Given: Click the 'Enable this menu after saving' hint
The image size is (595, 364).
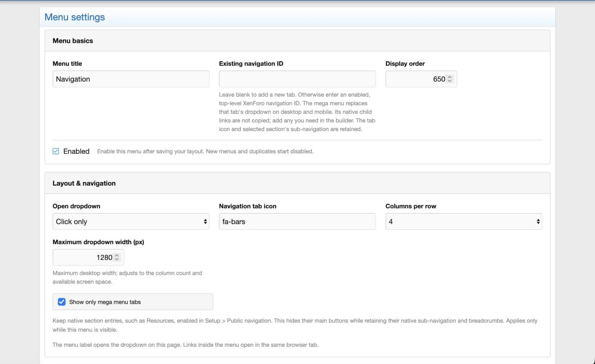Looking at the screenshot, I should [205, 151].
